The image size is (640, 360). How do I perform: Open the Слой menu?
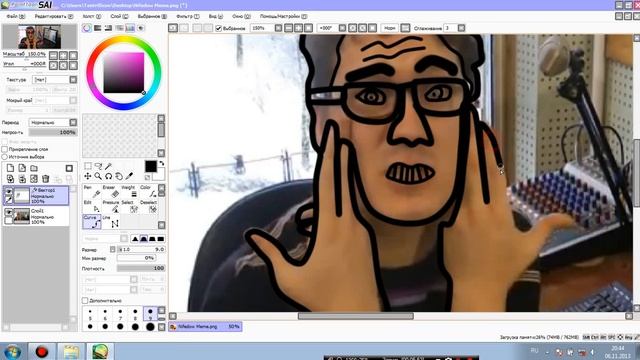[x=119, y=16]
